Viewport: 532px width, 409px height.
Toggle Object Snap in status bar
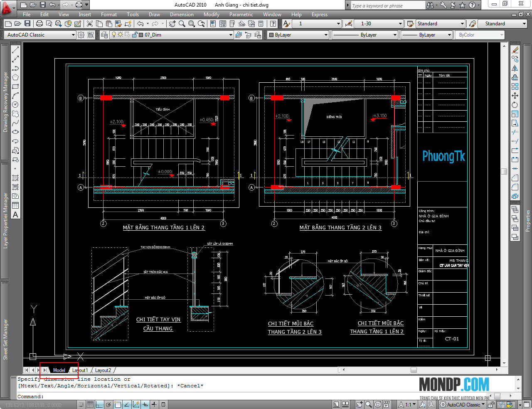[118, 404]
